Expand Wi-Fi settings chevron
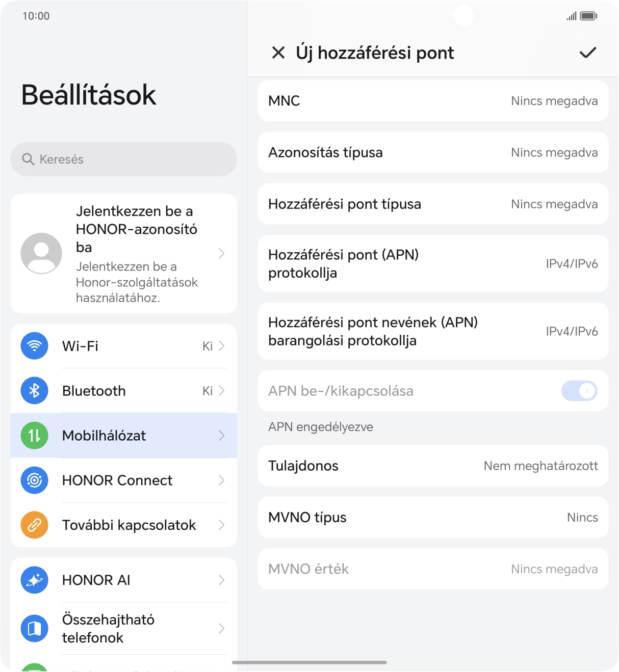The image size is (619, 672). point(221,346)
